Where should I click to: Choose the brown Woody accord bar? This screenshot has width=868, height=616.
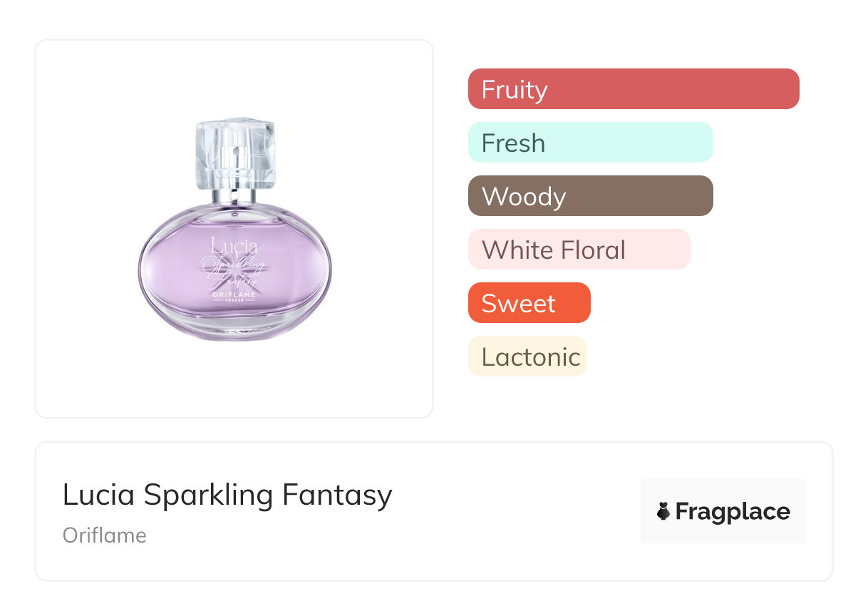[590, 196]
